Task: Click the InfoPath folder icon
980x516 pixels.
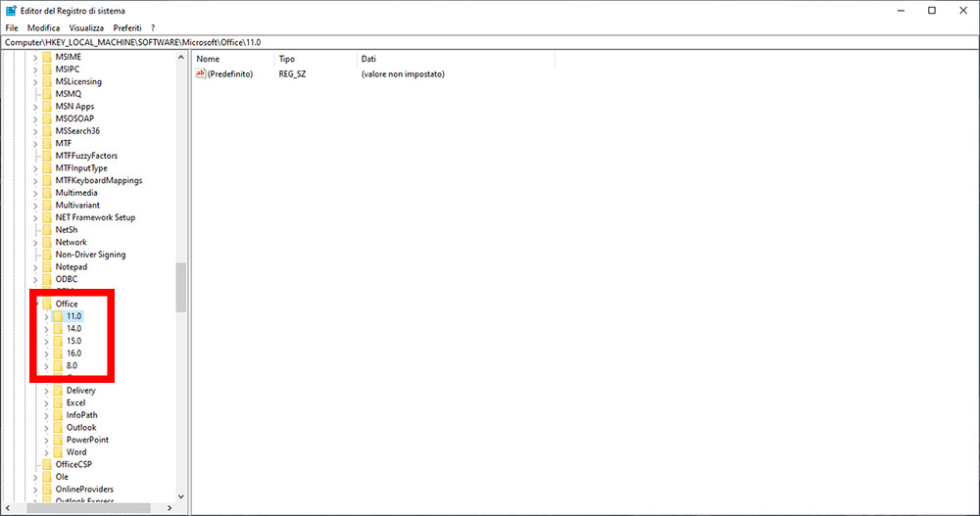Action: (x=58, y=415)
